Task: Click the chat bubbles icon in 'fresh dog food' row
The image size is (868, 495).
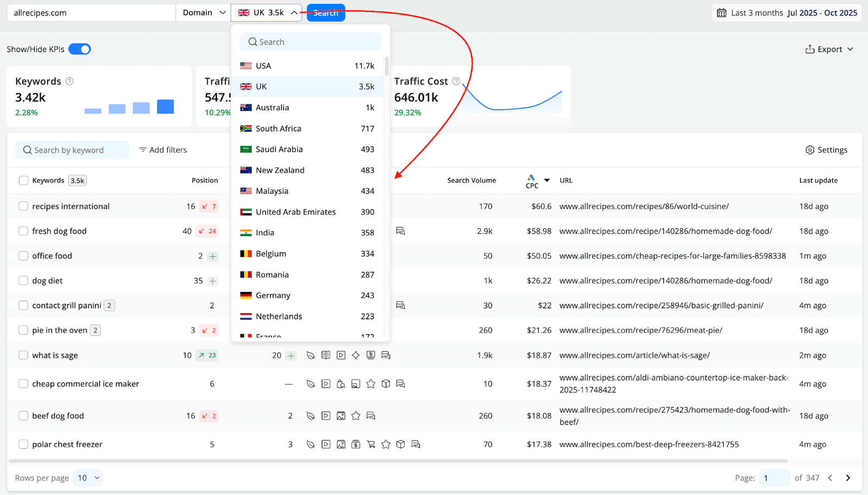Action: click(x=400, y=231)
